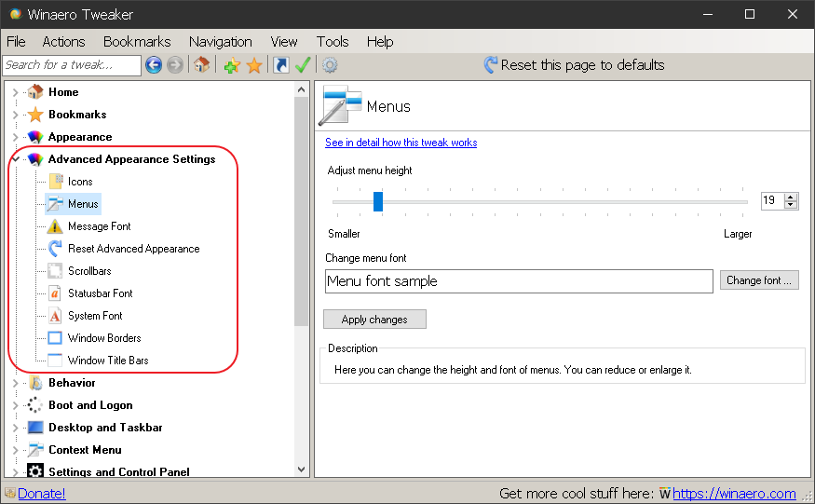Click the green checkmark toolbar icon
Viewport: 815px width, 504px height.
coord(303,65)
